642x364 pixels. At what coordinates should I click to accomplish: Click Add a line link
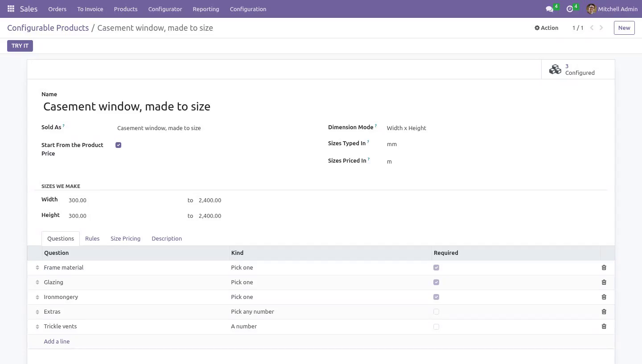[57, 342]
